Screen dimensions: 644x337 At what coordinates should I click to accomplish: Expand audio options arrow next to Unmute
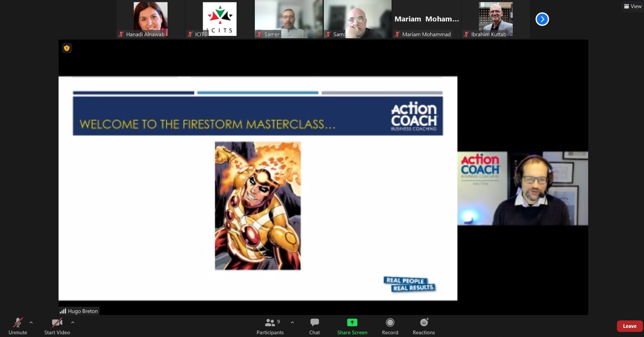tap(31, 323)
